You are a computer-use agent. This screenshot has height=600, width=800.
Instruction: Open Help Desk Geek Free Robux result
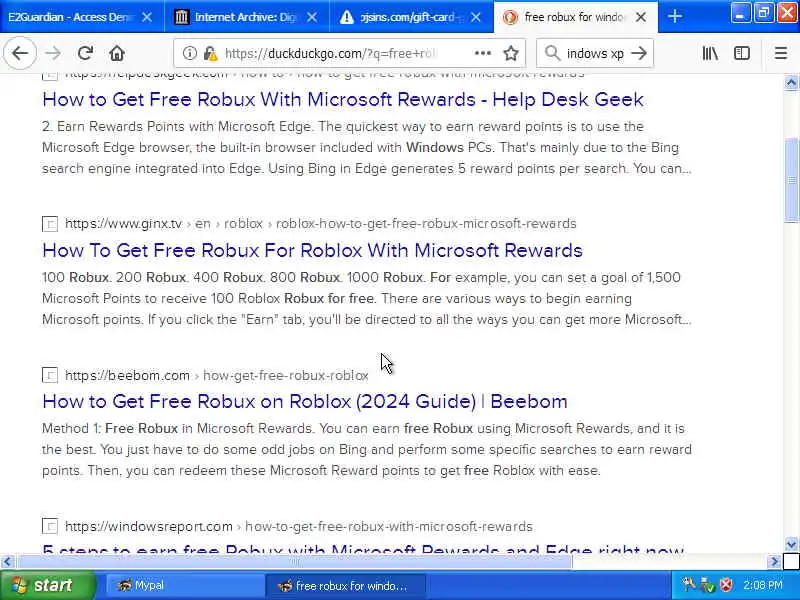point(343,99)
